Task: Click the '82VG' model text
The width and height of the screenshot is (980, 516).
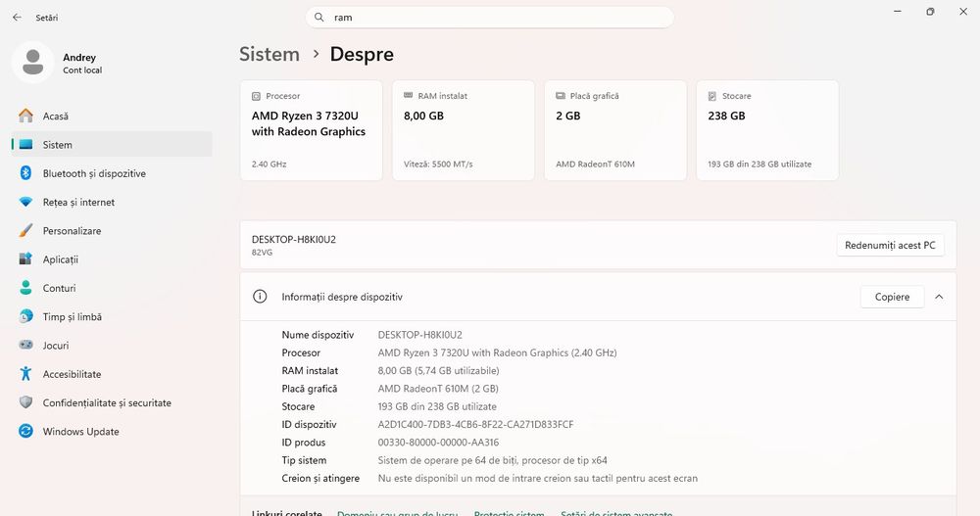Action: pos(262,253)
